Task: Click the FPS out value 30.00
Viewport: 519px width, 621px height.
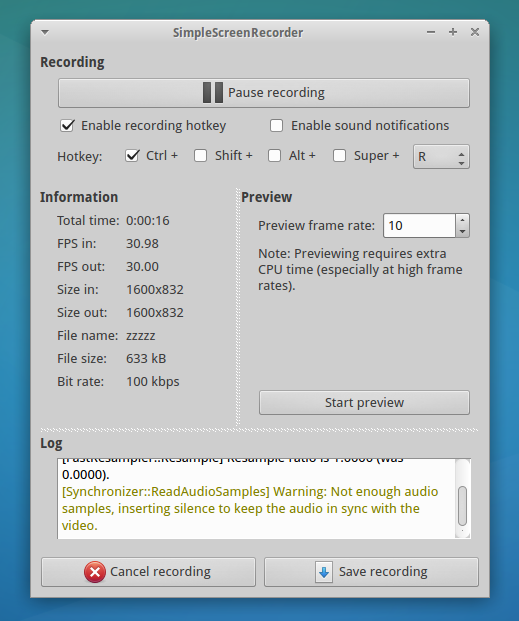Action: [x=142, y=267]
